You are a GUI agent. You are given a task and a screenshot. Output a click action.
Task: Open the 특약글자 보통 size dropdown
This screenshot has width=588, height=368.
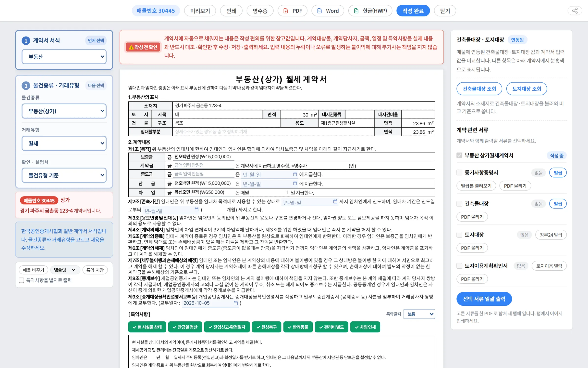419,314
